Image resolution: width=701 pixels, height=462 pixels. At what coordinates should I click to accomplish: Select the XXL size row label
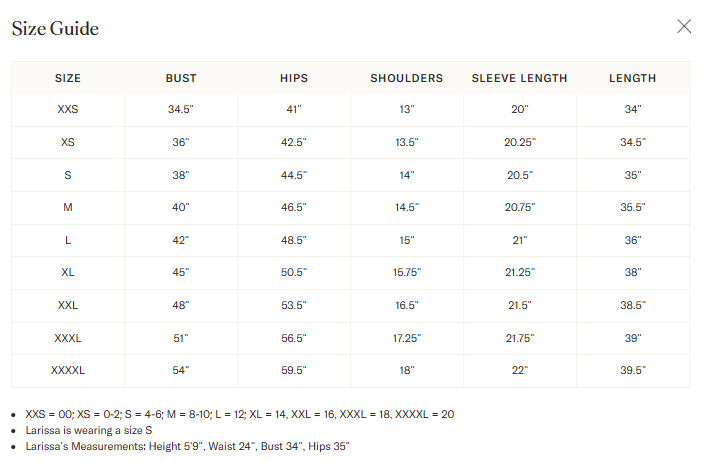click(68, 305)
